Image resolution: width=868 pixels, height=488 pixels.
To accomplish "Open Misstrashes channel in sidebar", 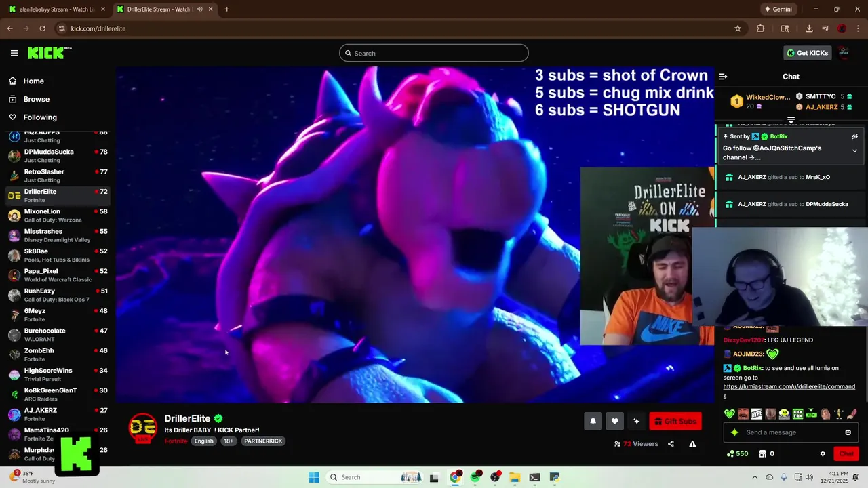I will (58, 235).
